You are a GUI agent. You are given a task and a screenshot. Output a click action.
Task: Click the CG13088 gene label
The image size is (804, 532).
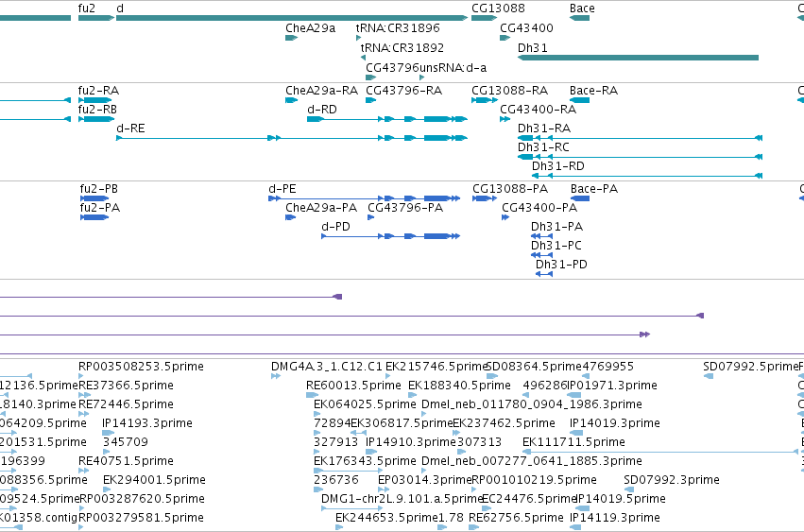pos(498,9)
